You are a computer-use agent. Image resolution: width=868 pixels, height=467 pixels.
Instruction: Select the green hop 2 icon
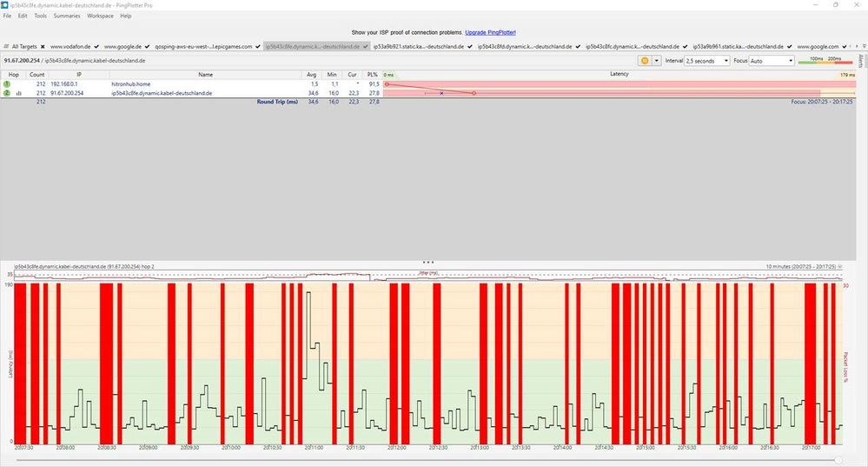tap(7, 93)
